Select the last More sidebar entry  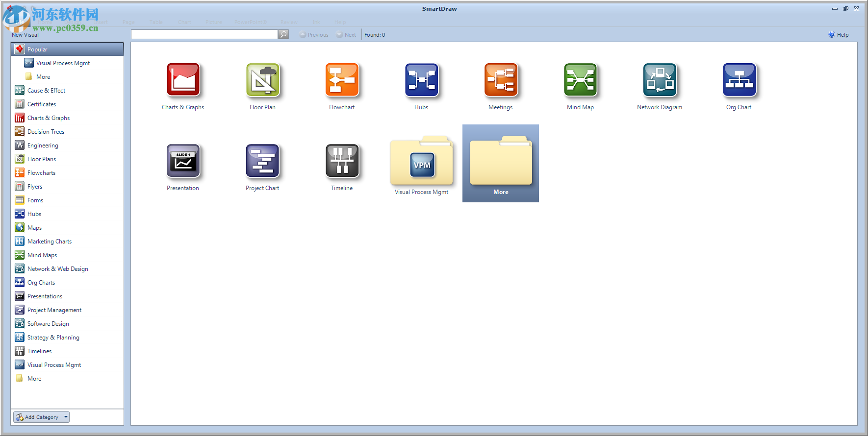click(34, 379)
